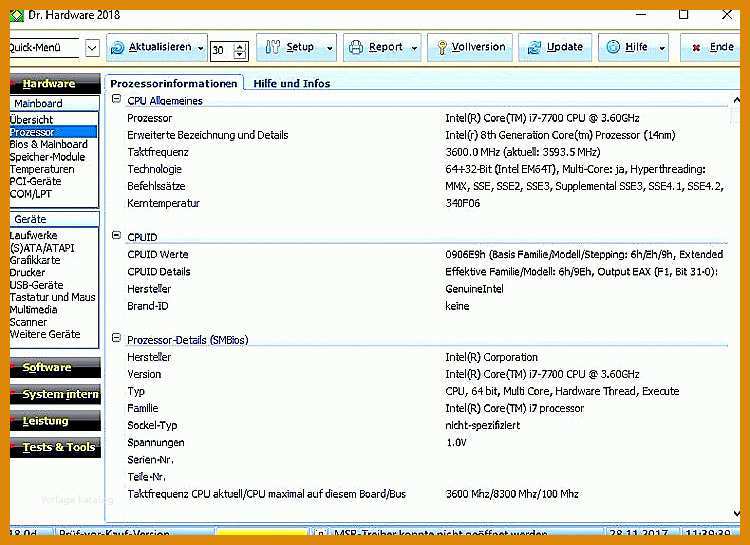Click the Vollversion button label

pyautogui.click(x=478, y=47)
